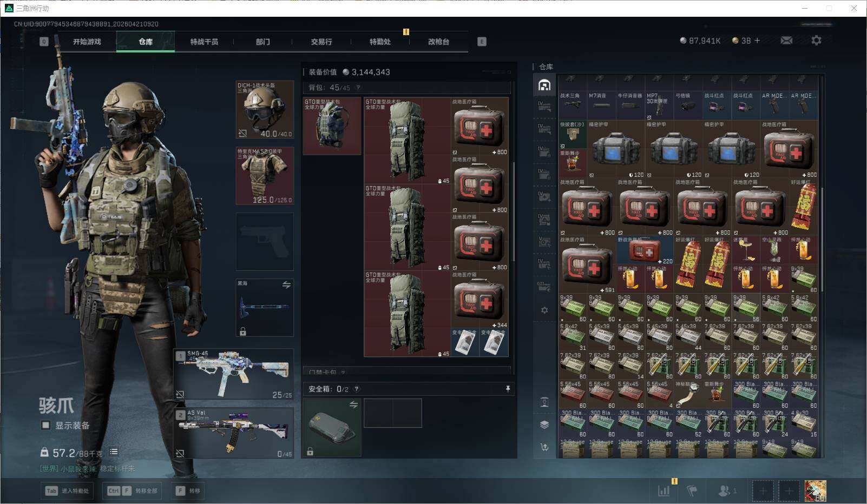The image size is (867, 504).
Task: Select the equipped backpack slot beside backpack grid
Action: (332, 126)
